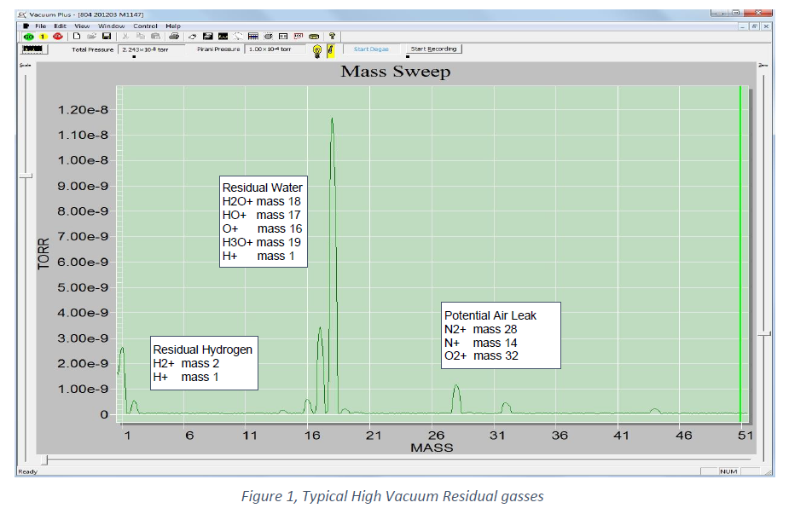Click the document icon left of File menu
Image resolution: width=812 pixels, height=514 pixels.
tap(26, 26)
